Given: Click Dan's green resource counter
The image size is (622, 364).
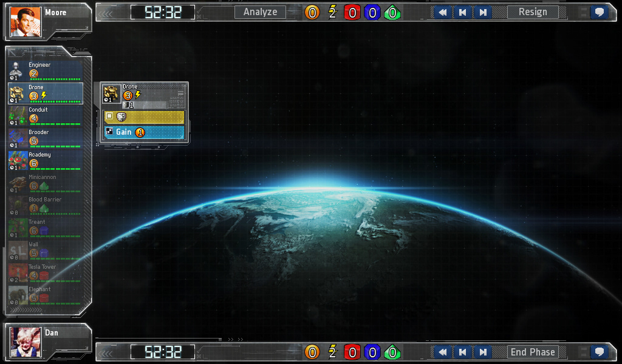Looking at the screenshot, I should (392, 352).
